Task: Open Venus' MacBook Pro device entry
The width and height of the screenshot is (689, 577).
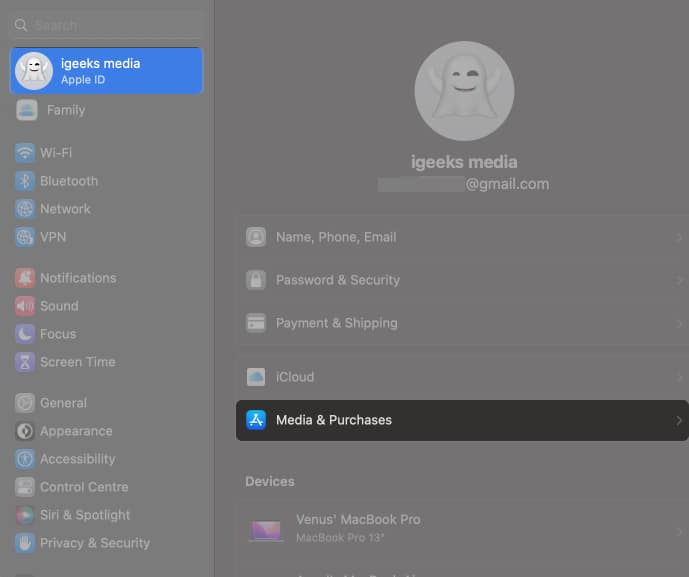Action: click(x=462, y=529)
